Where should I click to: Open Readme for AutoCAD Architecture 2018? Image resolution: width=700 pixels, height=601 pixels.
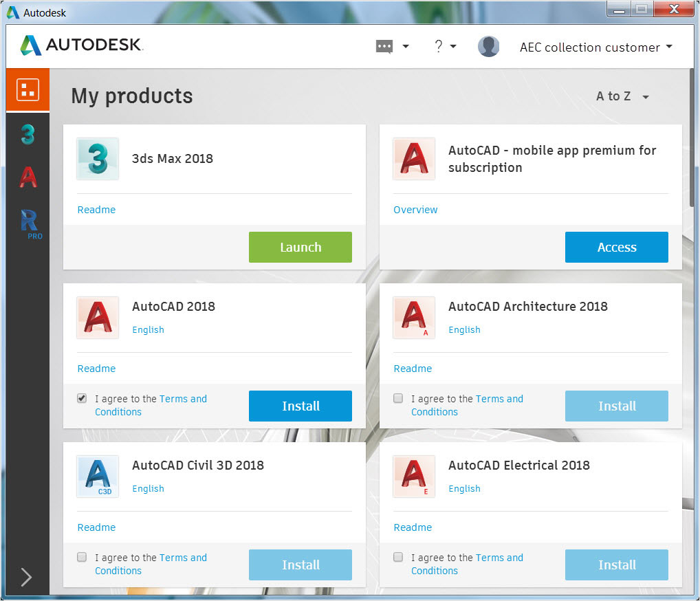click(x=413, y=369)
